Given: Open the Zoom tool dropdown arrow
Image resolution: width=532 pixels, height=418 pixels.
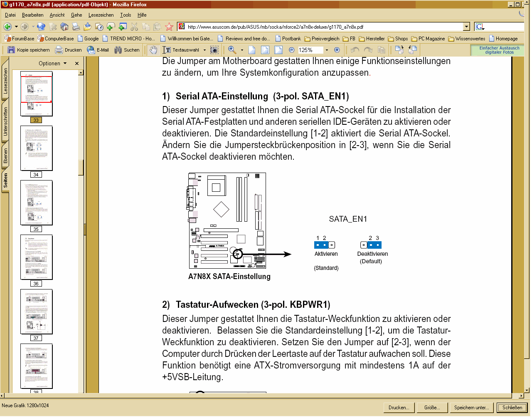Looking at the screenshot, I should [242, 50].
